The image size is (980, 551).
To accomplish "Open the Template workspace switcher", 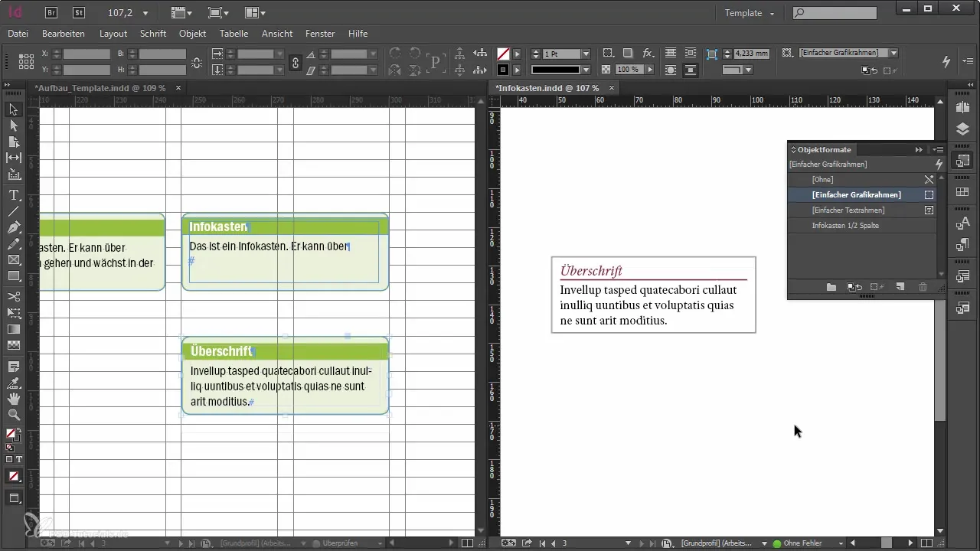I will click(x=750, y=13).
